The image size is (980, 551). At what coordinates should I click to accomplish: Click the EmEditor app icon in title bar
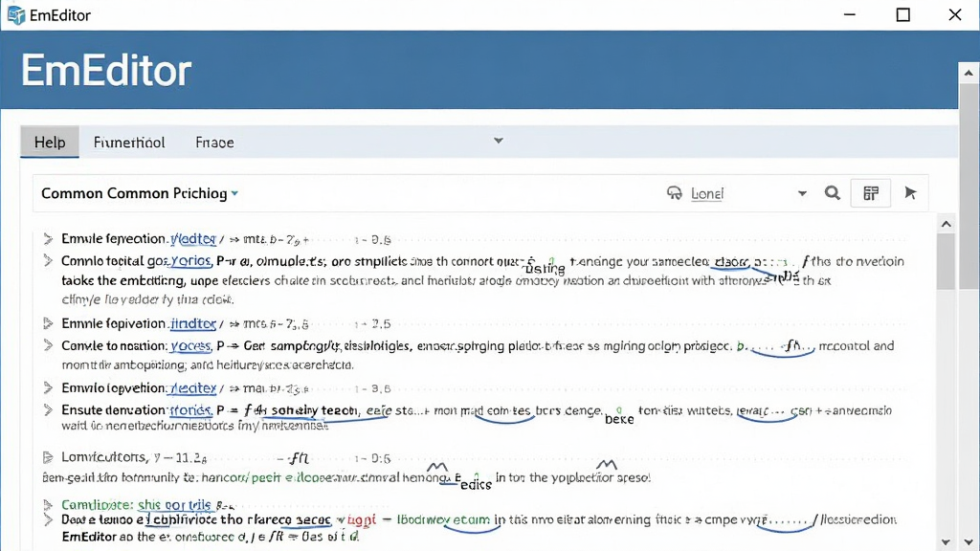[15, 15]
